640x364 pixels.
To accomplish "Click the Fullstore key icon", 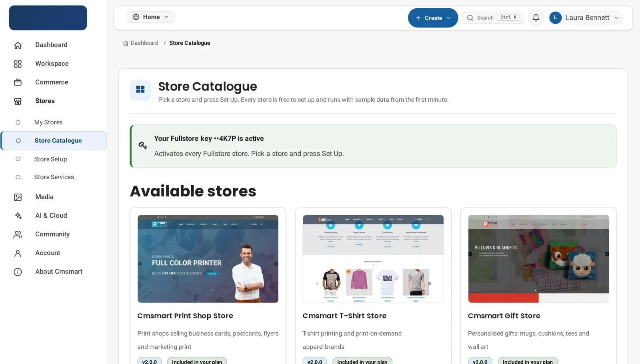I will pyautogui.click(x=143, y=146).
